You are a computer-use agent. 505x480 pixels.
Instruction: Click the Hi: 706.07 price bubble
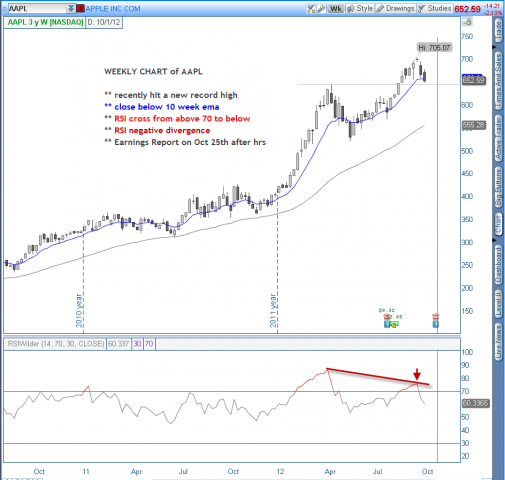coord(434,48)
